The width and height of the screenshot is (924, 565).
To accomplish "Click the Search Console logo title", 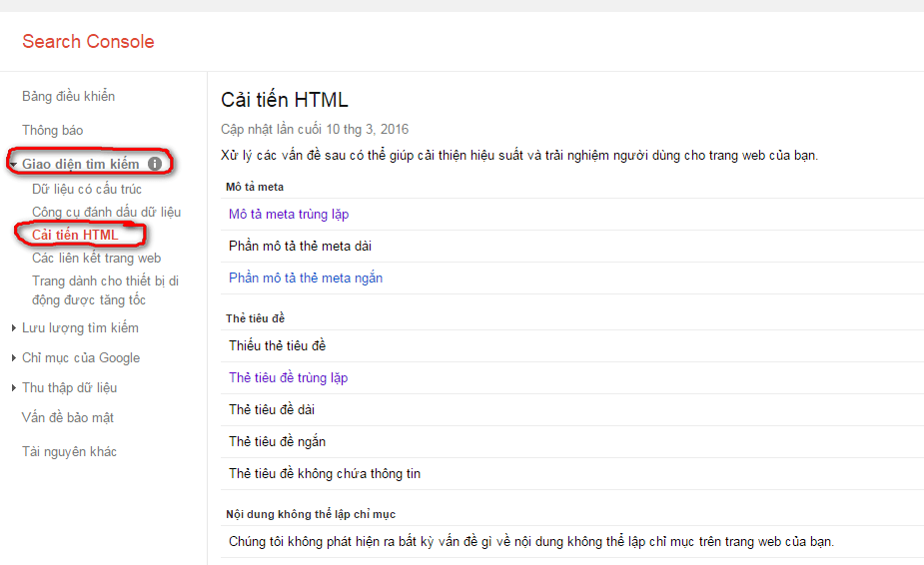I will [x=88, y=42].
